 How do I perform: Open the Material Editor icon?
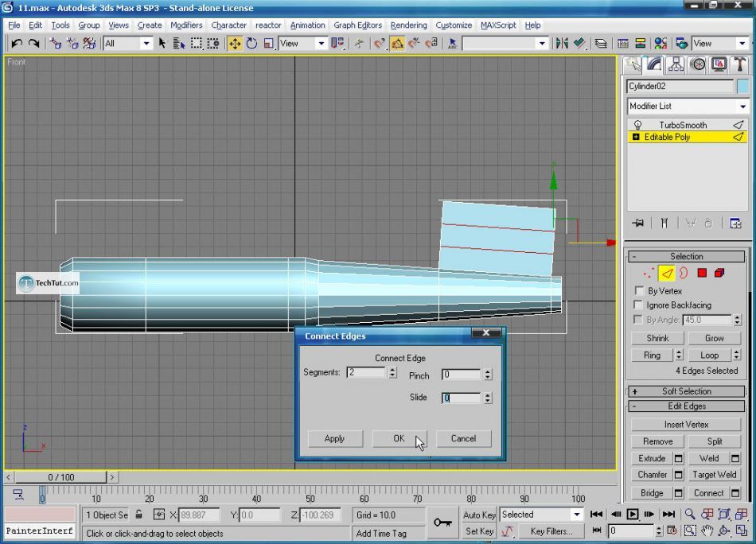(x=661, y=44)
